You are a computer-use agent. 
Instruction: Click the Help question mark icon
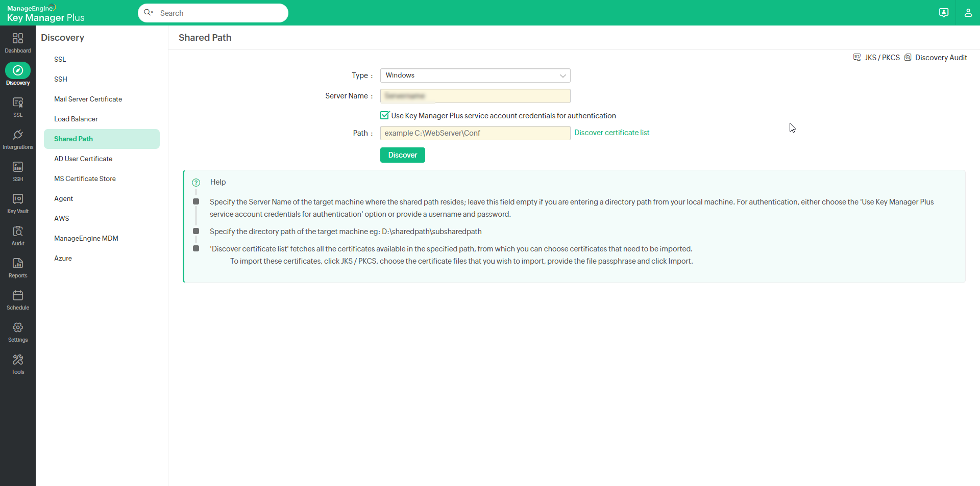pyautogui.click(x=196, y=182)
